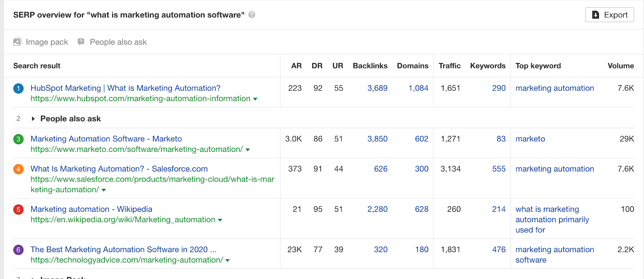Click the Backlinks column header

click(370, 66)
